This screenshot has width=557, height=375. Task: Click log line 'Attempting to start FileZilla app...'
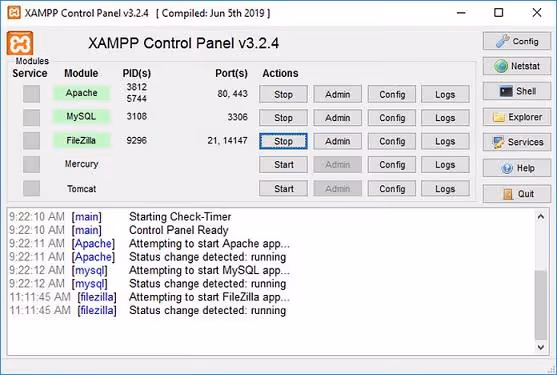(210, 297)
